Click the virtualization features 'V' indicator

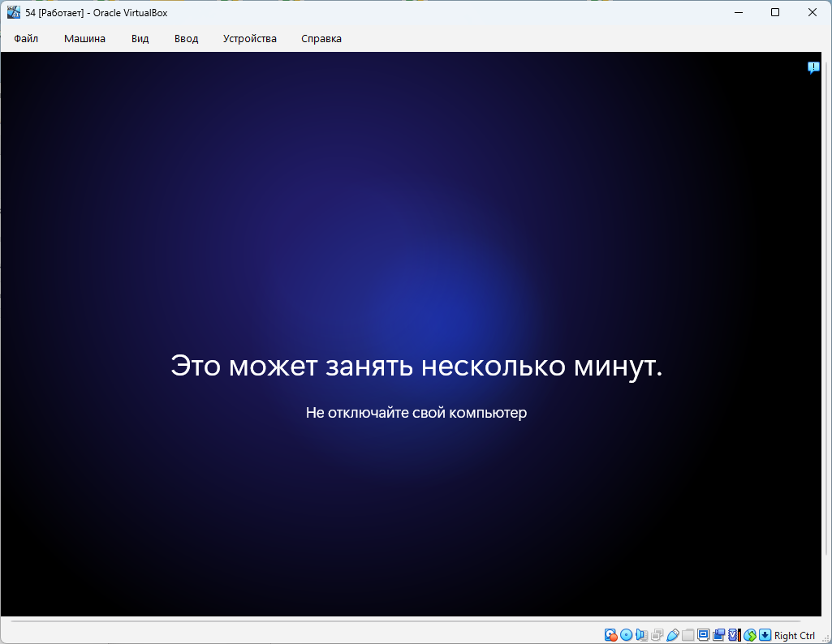(734, 635)
